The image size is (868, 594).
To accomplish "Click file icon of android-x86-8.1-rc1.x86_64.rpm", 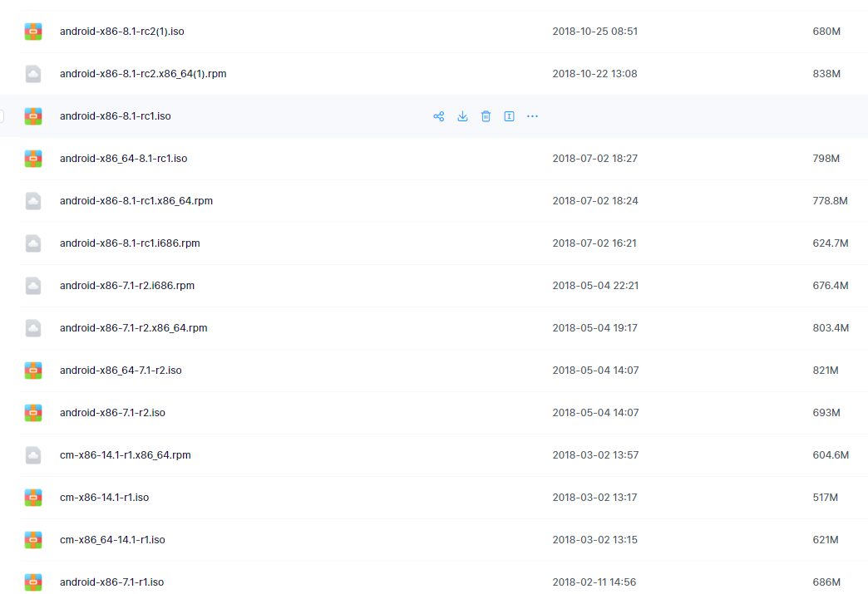I will 33,201.
